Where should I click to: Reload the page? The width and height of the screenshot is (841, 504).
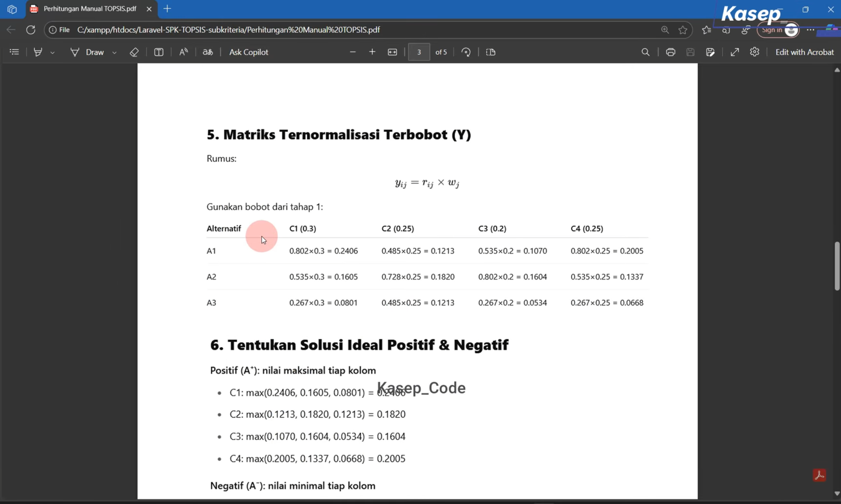(31, 30)
